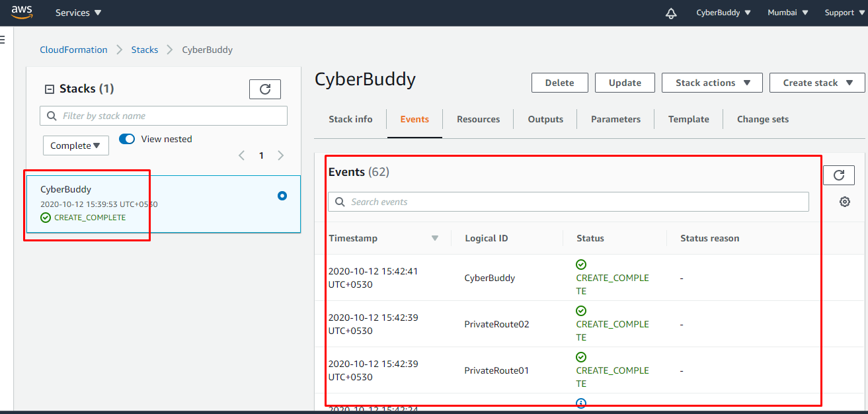Go to previous stacks page arrow
This screenshot has height=414, width=868.
tap(241, 155)
